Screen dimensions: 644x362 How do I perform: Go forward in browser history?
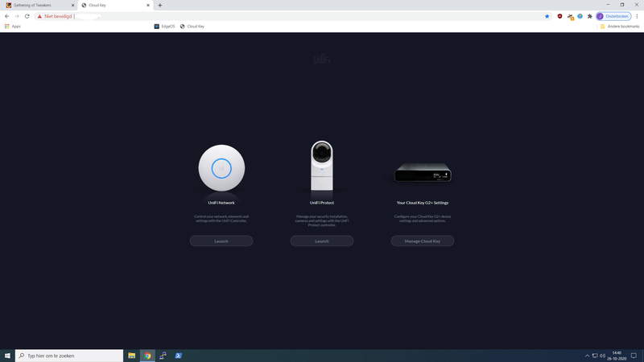[x=17, y=16]
